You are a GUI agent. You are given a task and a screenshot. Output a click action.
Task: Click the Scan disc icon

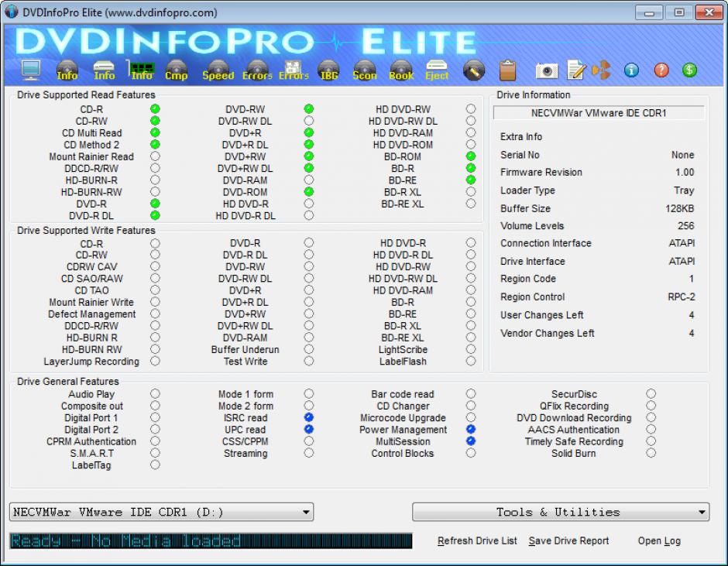tap(365, 70)
